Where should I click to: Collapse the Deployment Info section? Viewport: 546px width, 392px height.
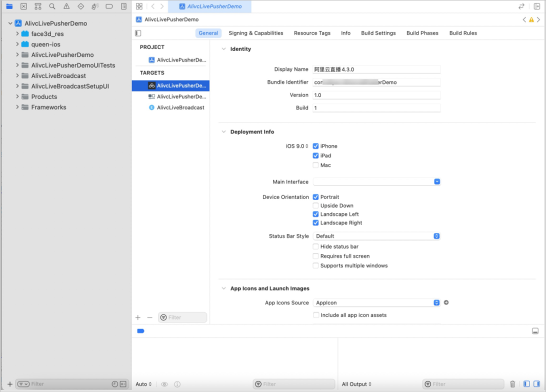(x=223, y=132)
